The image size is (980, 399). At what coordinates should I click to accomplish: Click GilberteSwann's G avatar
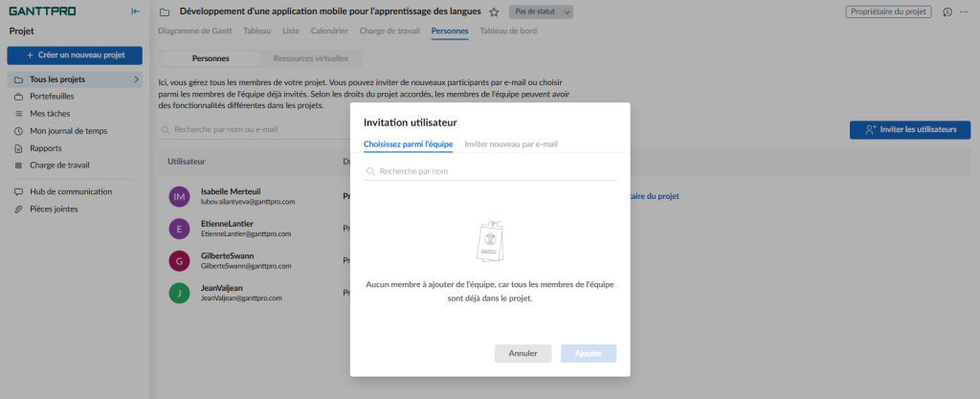[179, 261]
